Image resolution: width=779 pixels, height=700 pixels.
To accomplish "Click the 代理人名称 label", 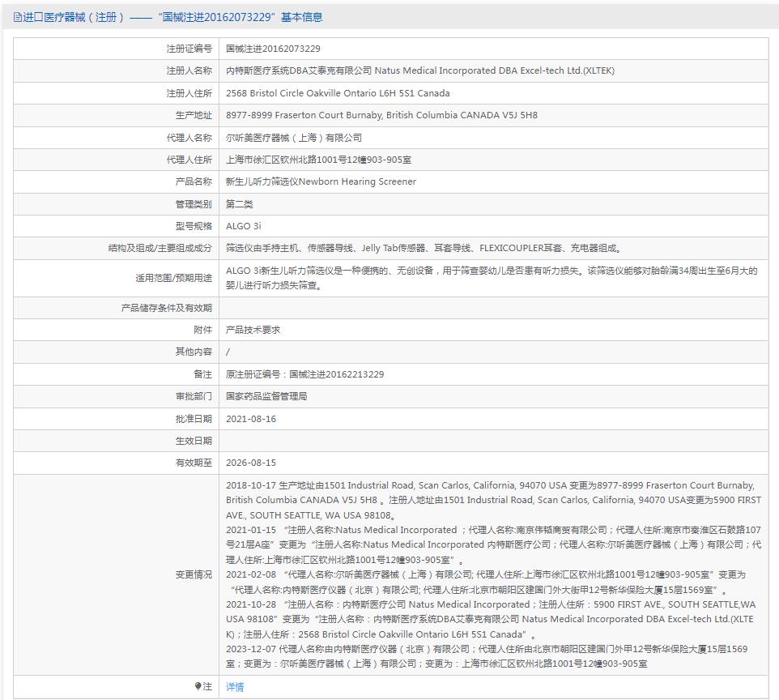I will point(189,138).
